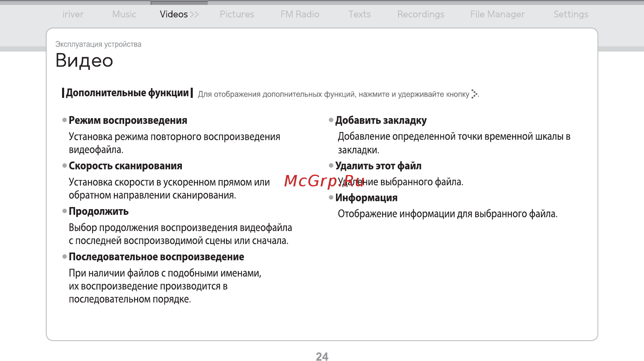Click text 'Установка режима повторного воспроизведения'

[174, 137]
